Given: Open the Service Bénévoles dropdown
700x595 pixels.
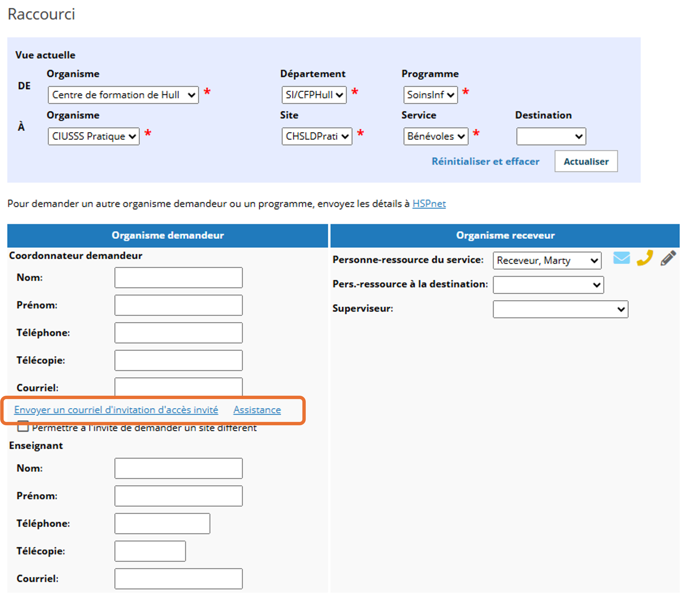Looking at the screenshot, I should pos(435,136).
